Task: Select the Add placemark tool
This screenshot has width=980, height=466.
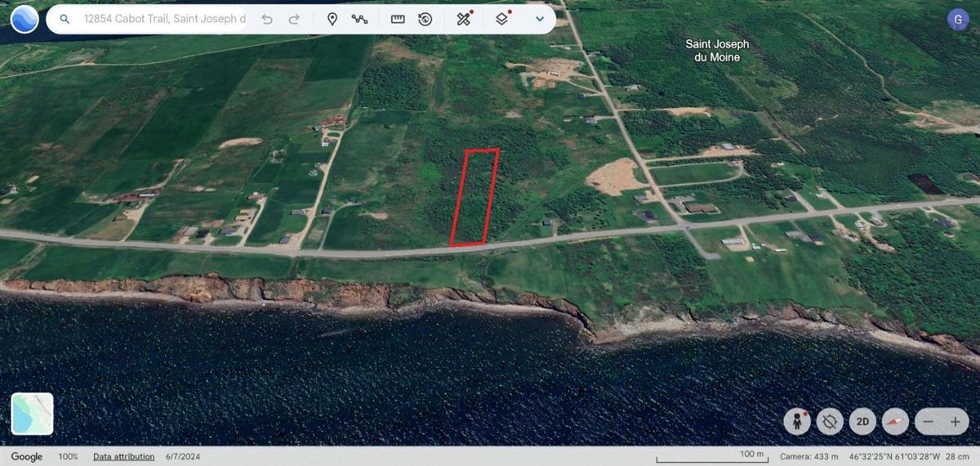Action: point(332,19)
